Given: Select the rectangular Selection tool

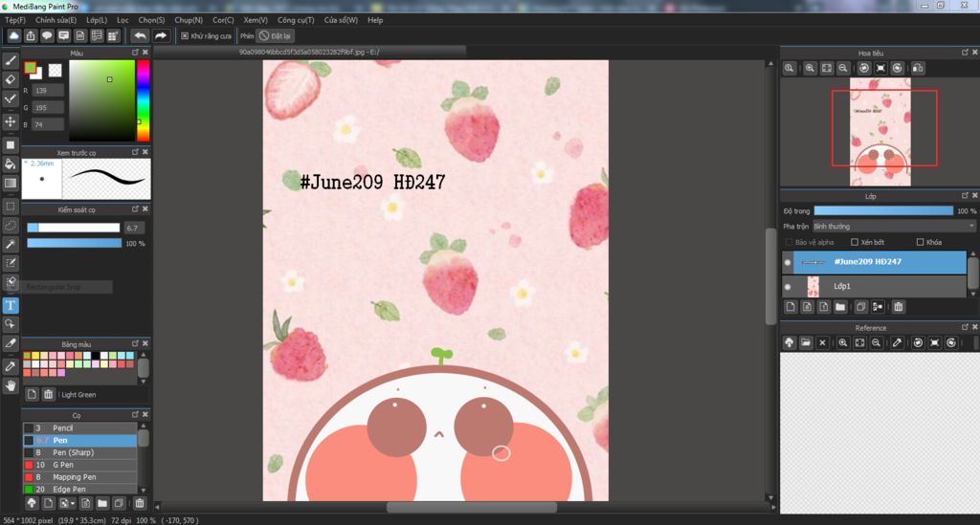Looking at the screenshot, I should [11, 206].
